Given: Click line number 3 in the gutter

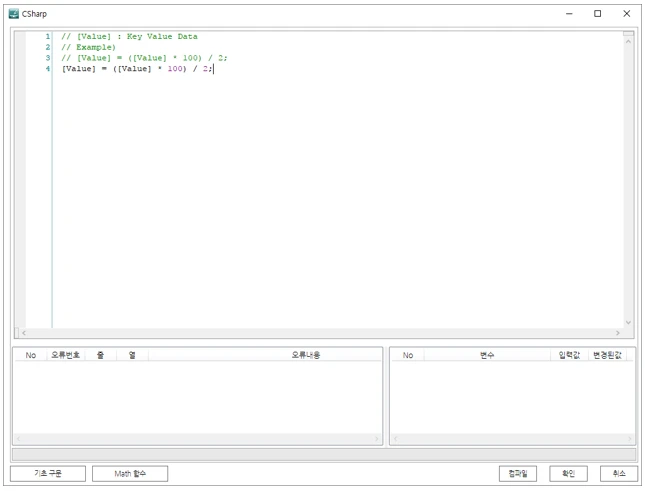Looking at the screenshot, I should (48, 58).
